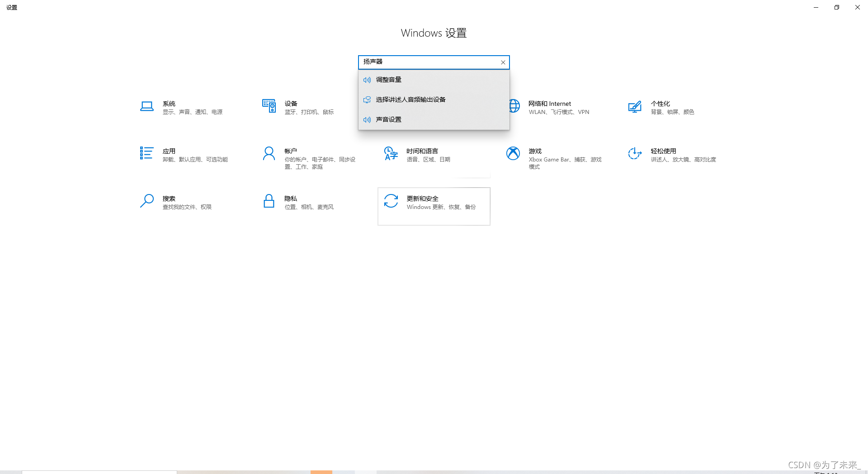Click speaker icon beside 声音设置
The width and height of the screenshot is (868, 474).
point(367,119)
